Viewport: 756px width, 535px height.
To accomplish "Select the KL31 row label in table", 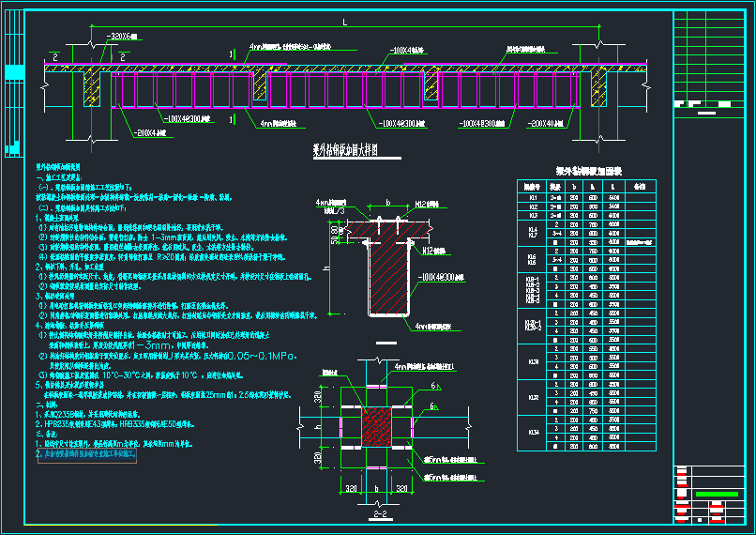I will click(533, 363).
